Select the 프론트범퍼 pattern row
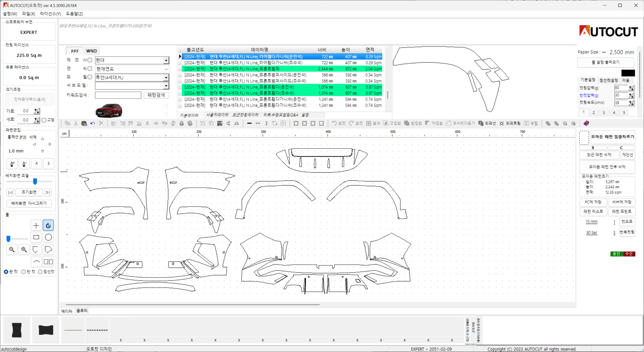644x352 pixels. (x=282, y=69)
